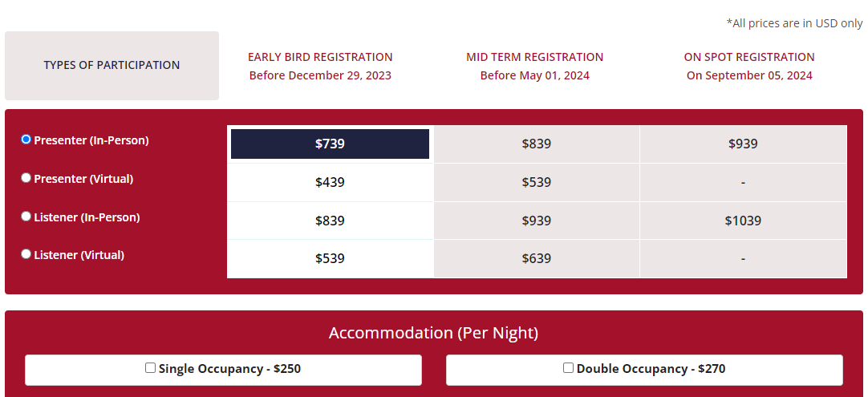The image size is (868, 397).
Task: Select Presenter (In-Person) radio button
Action: [26, 140]
